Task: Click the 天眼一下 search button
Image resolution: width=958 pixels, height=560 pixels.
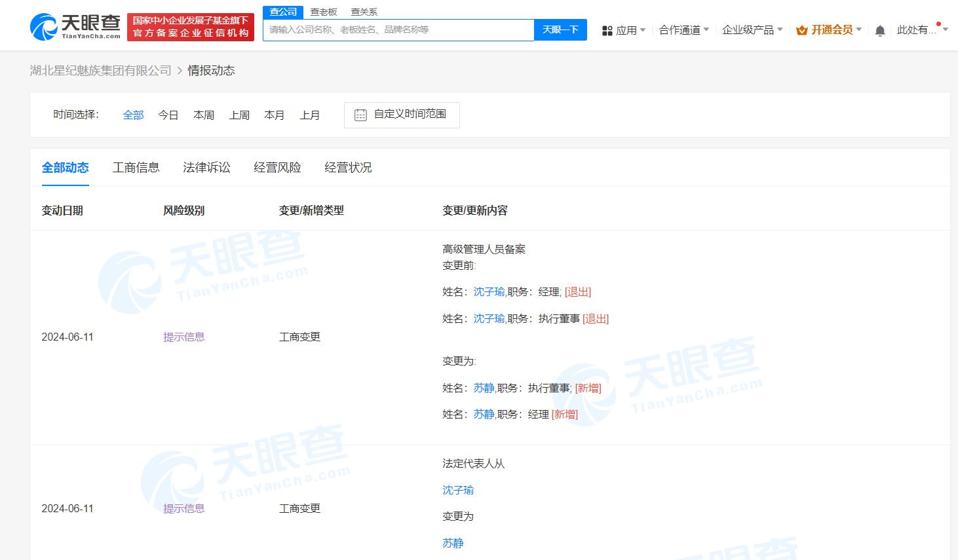Action: 560,30
